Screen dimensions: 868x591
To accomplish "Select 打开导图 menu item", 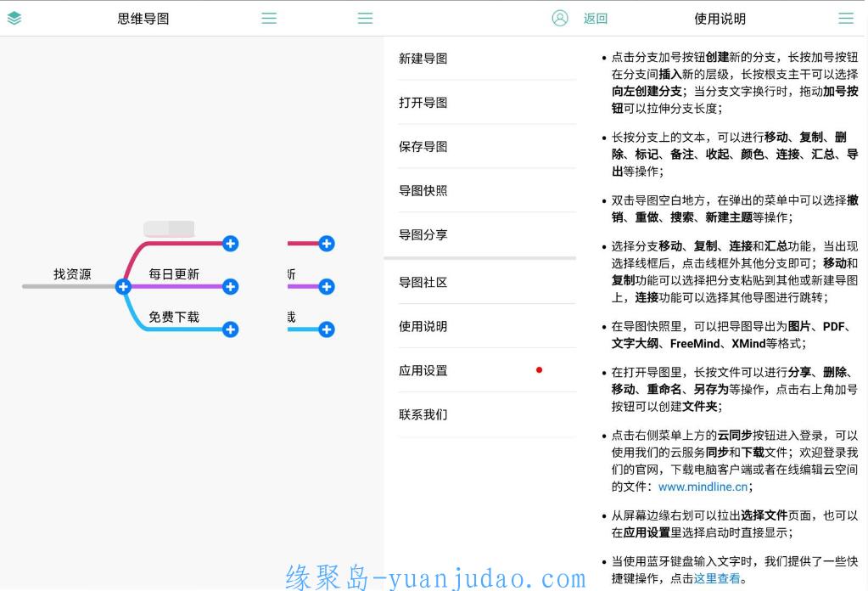I will point(423,103).
